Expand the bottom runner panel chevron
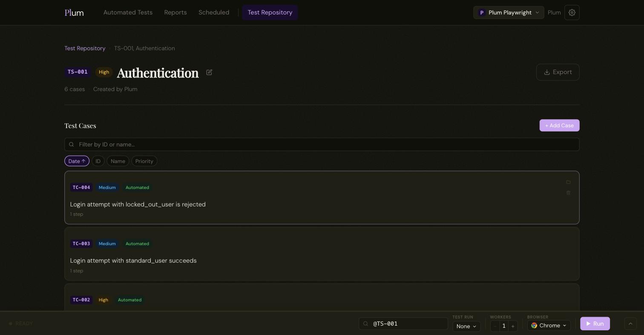 click(630, 324)
